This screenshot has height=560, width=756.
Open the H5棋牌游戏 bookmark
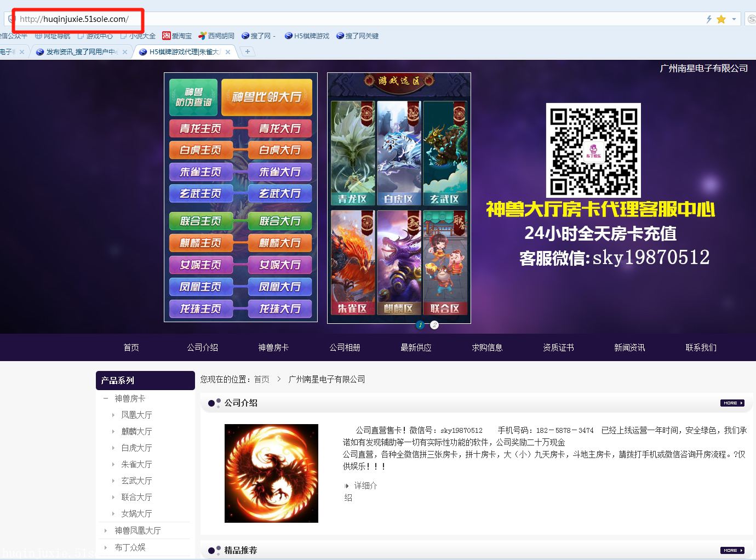click(307, 36)
